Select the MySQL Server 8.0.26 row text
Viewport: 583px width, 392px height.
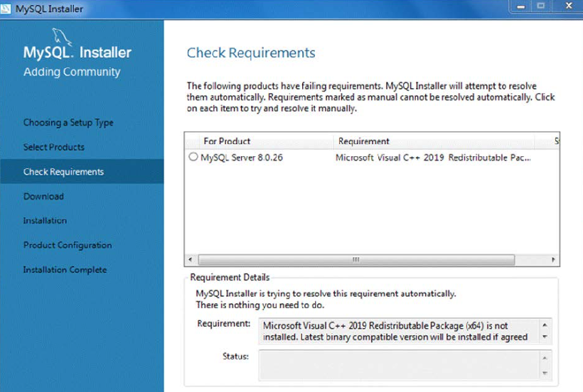coord(242,158)
